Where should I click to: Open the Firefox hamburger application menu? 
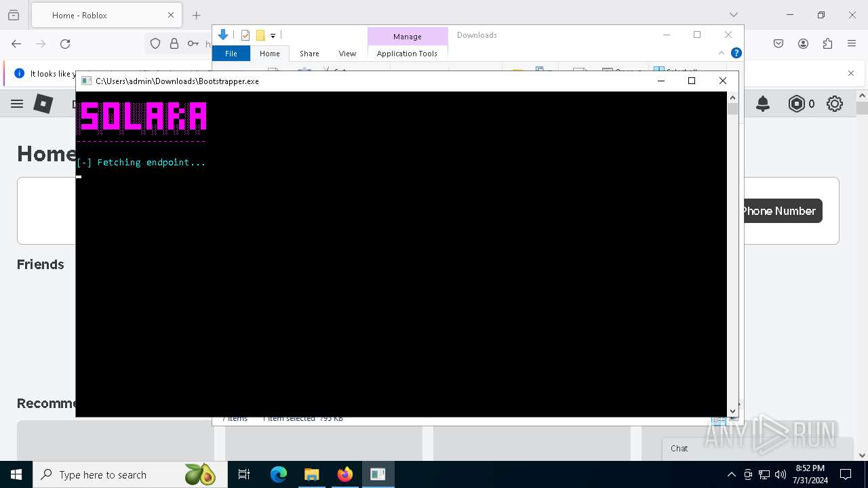click(852, 43)
